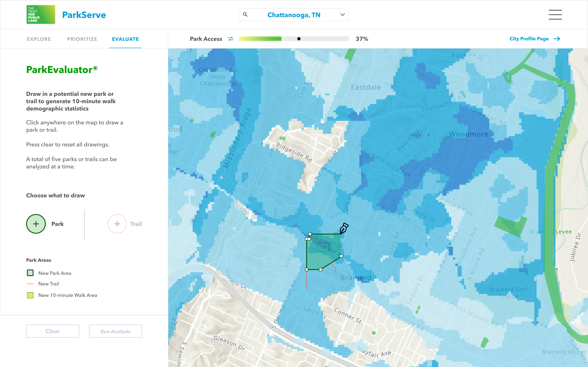Click the New 10-minute Walk Area swatch
This screenshot has height=367, width=588.
[30, 295]
